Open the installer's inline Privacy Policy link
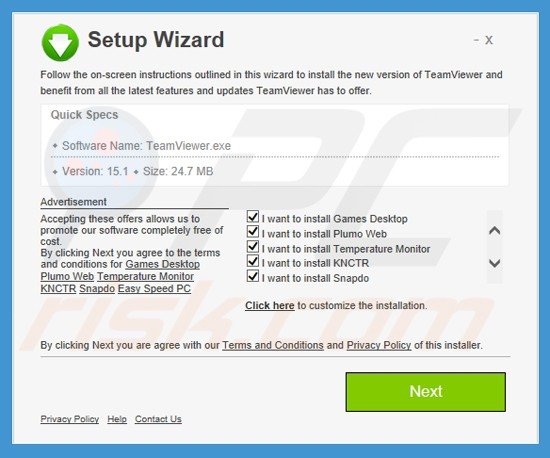This screenshot has height=458, width=550. pos(379,345)
